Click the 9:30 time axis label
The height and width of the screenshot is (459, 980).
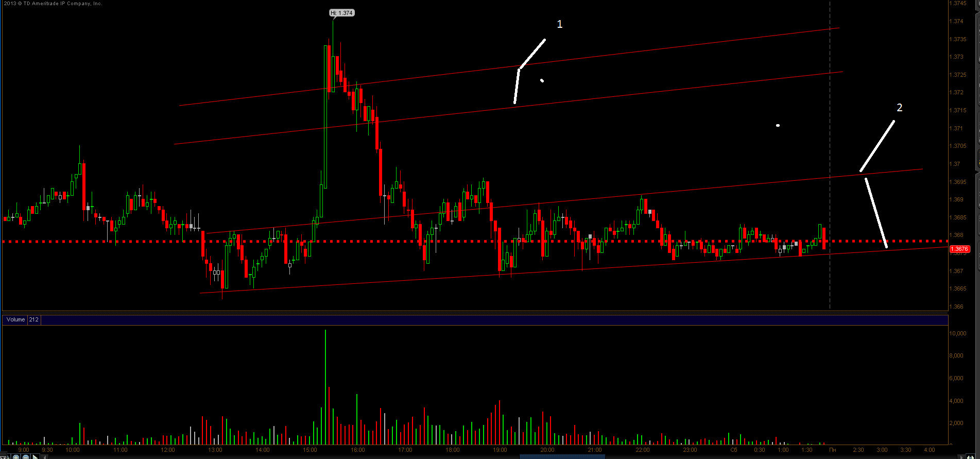coord(47,450)
